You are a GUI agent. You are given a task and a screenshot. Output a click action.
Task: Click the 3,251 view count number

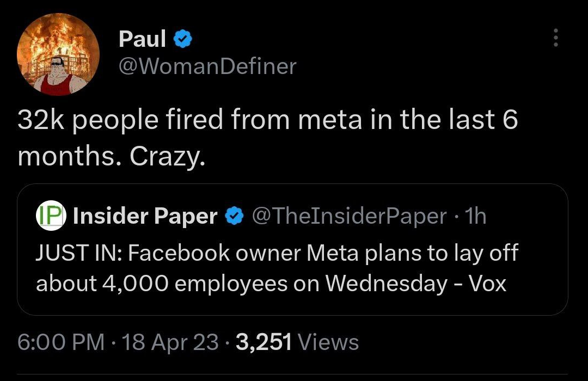264,342
